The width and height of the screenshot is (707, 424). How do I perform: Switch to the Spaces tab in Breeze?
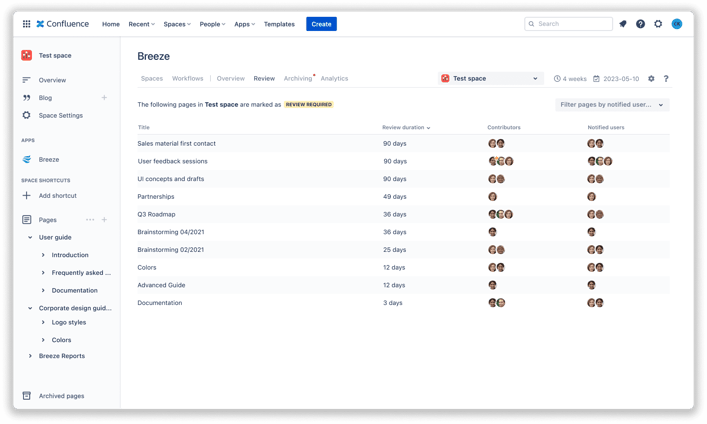click(152, 78)
